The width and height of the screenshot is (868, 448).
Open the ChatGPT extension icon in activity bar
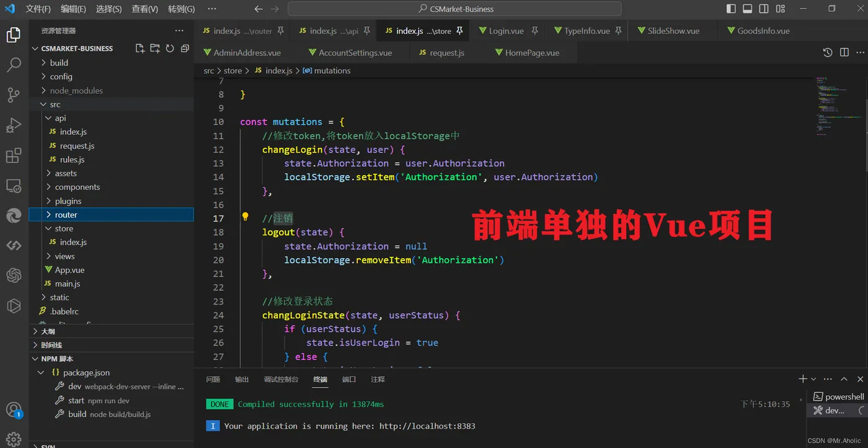point(14,275)
